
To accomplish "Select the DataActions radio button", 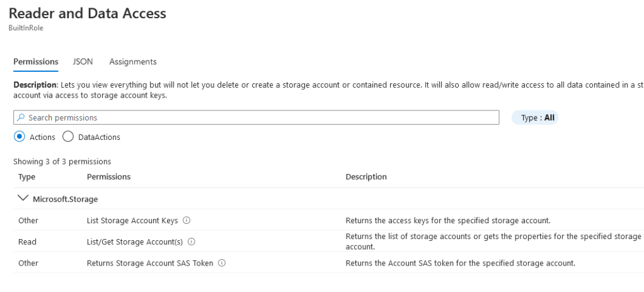I will tap(68, 137).
